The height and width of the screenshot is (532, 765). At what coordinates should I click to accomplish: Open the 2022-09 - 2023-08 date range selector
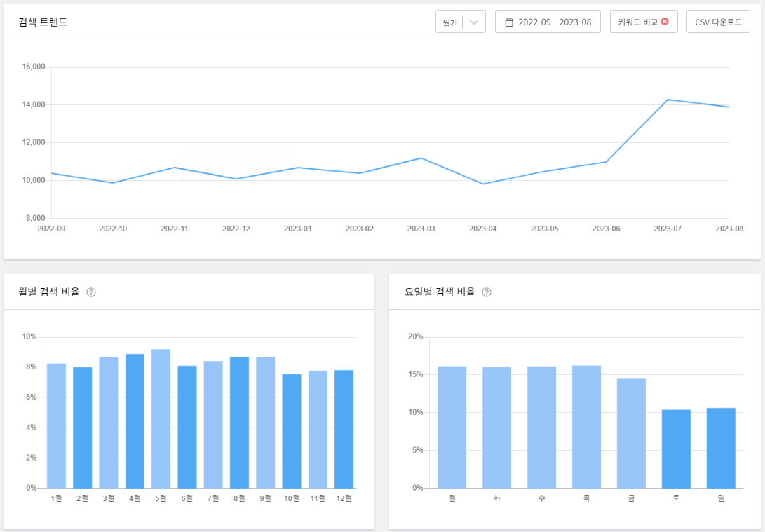tap(548, 21)
